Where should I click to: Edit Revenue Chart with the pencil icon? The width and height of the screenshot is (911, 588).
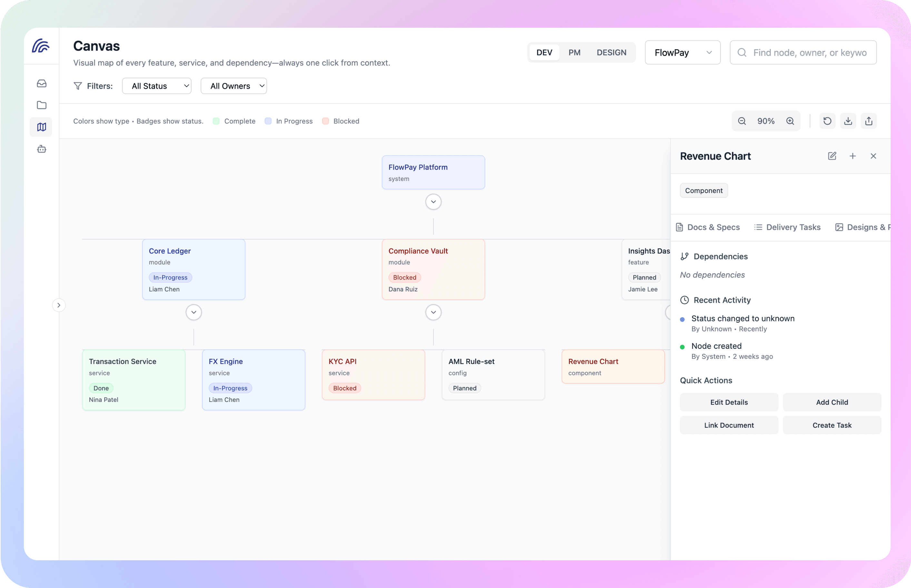tap(832, 156)
